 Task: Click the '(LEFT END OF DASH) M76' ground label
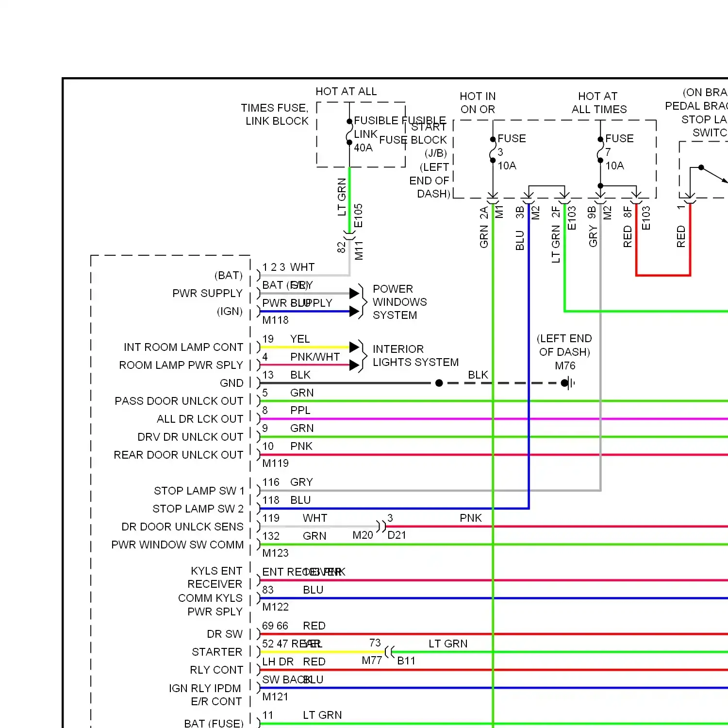pyautogui.click(x=564, y=352)
